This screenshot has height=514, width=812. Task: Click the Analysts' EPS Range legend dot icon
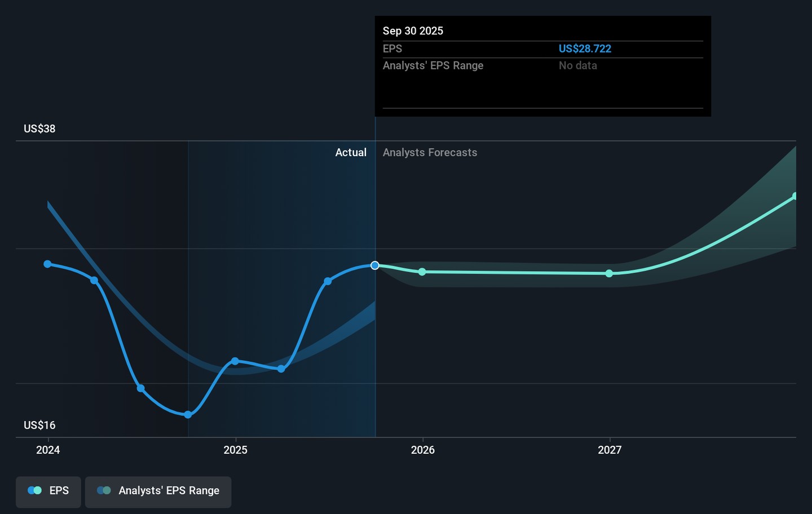(104, 490)
